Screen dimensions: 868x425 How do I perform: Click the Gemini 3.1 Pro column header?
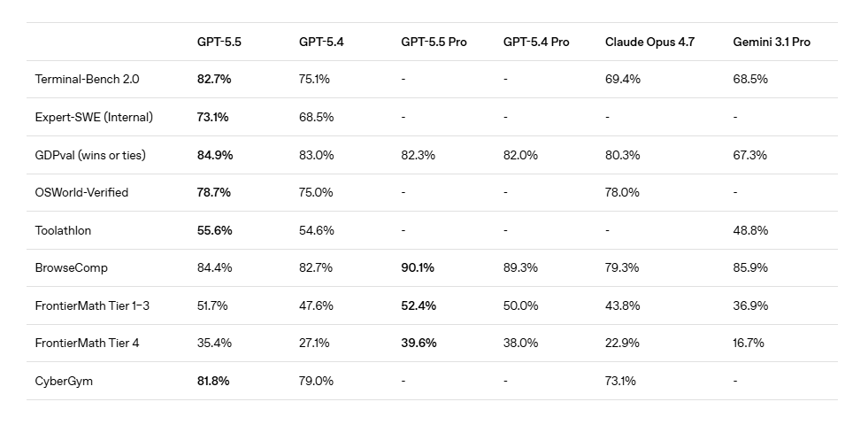click(x=772, y=42)
